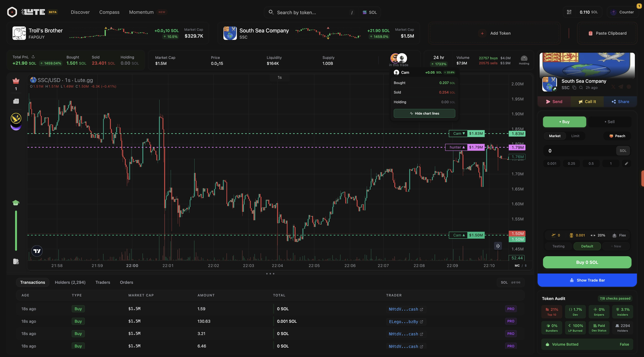Click the green bonding progress bar
Screen dimensions: 644x357
(x=16, y=230)
